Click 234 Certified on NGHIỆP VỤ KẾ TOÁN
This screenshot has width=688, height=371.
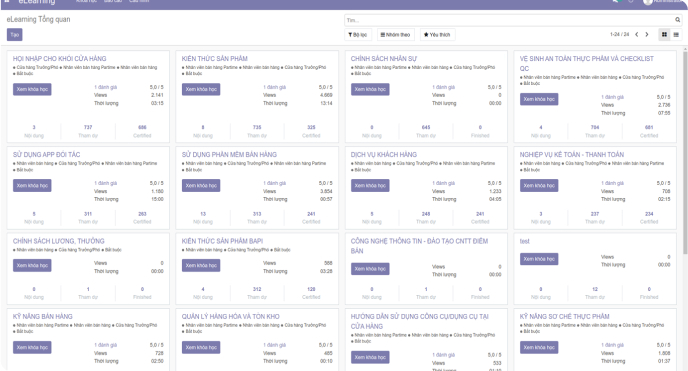click(x=649, y=218)
